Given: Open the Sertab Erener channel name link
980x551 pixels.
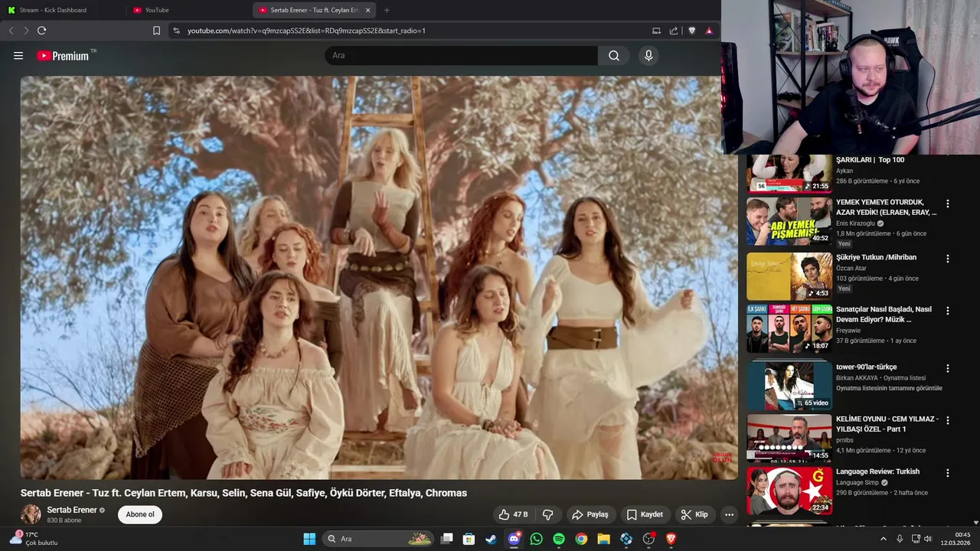Looking at the screenshot, I should (x=72, y=510).
